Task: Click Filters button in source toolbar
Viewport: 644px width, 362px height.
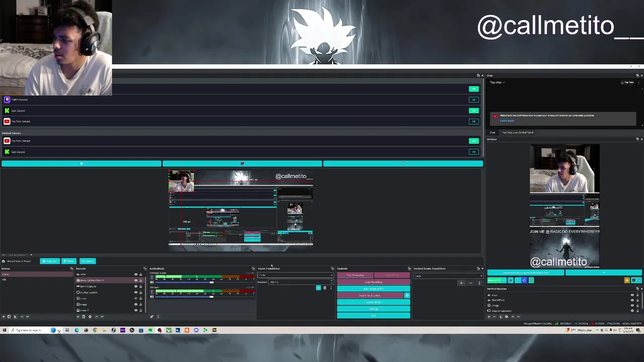Action: pos(69,261)
